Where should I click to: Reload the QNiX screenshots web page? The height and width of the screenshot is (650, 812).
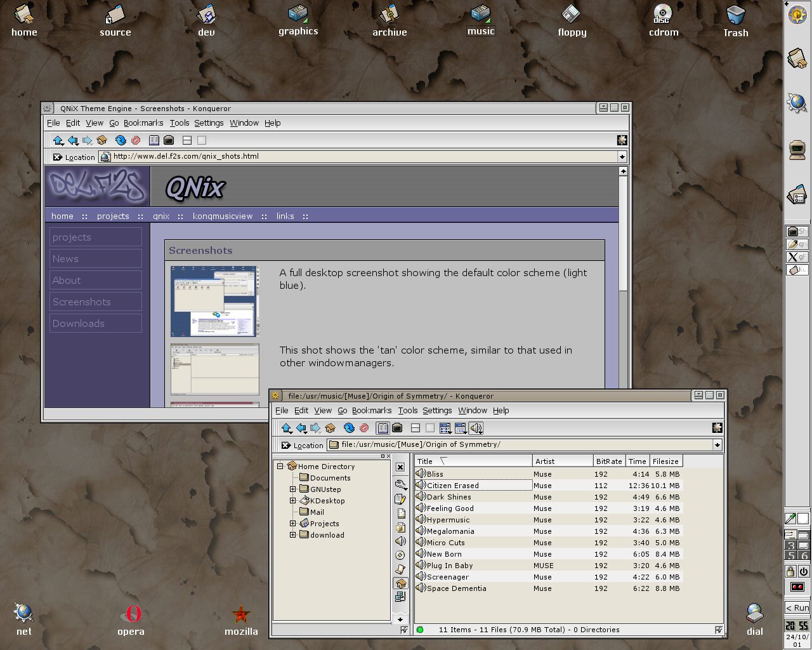click(121, 140)
